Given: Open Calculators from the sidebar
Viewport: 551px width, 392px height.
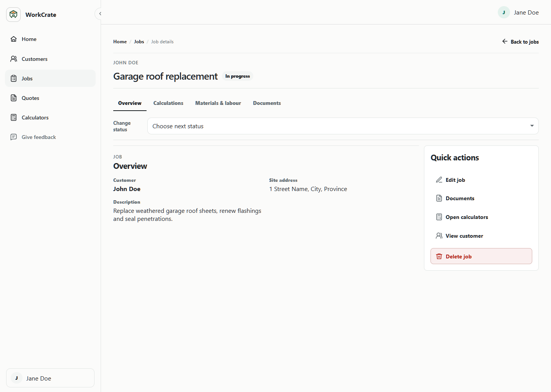Looking at the screenshot, I should [x=50, y=118].
